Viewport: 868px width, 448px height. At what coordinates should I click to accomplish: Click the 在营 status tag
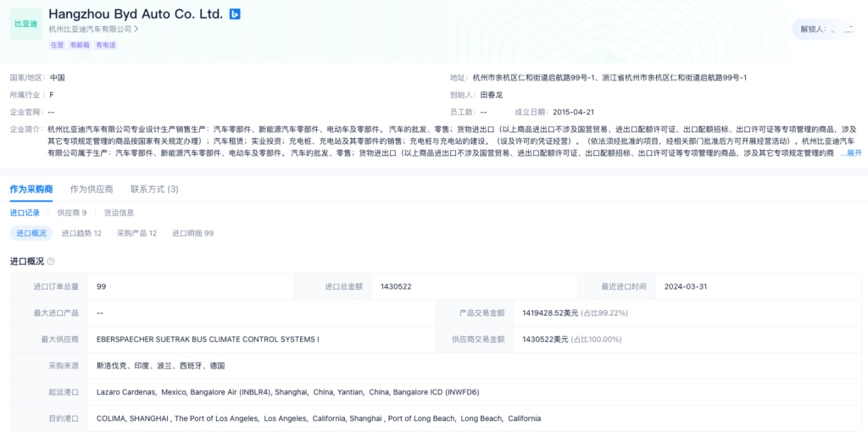[57, 45]
